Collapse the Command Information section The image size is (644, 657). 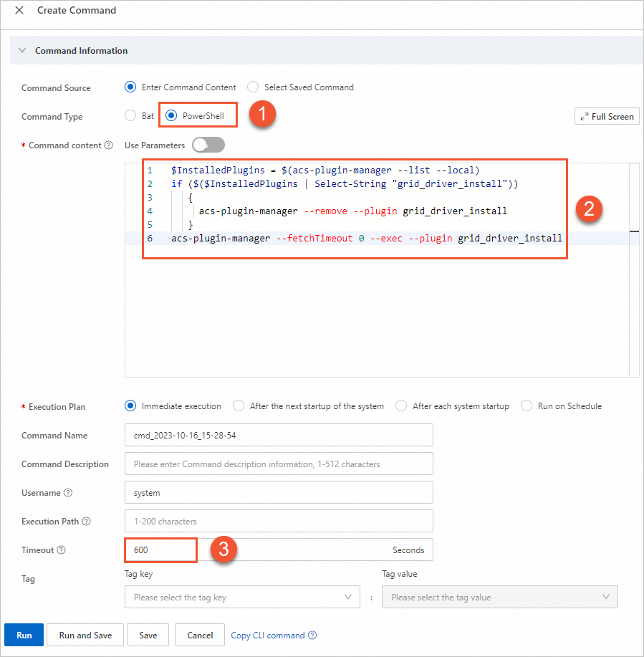[22, 51]
